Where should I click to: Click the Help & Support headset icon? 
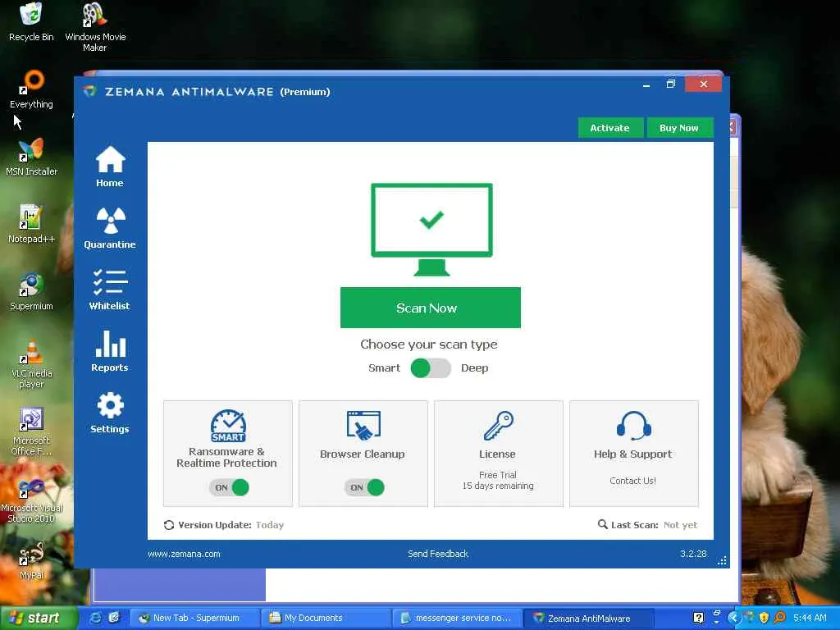point(634,426)
